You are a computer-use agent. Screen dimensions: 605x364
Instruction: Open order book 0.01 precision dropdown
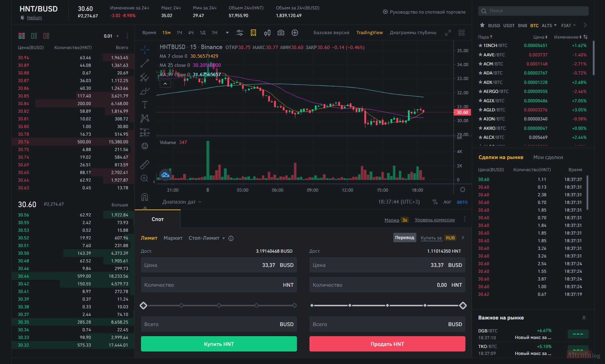pos(111,36)
